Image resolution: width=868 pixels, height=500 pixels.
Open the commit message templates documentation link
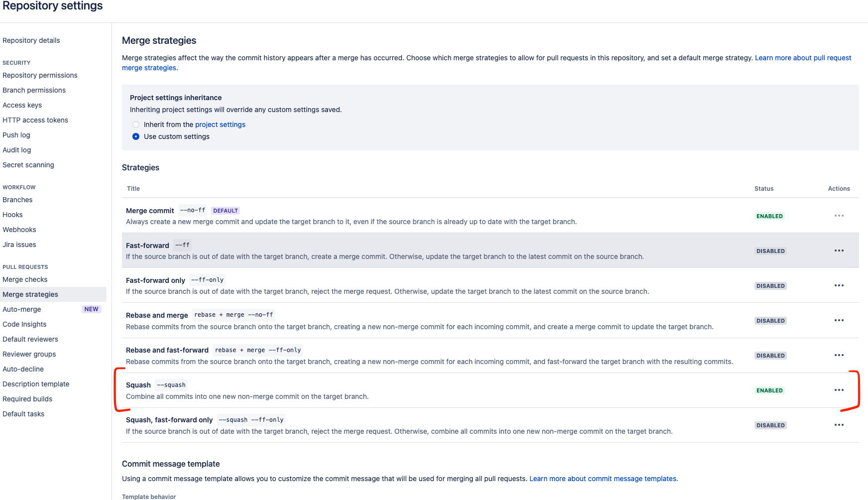click(603, 479)
